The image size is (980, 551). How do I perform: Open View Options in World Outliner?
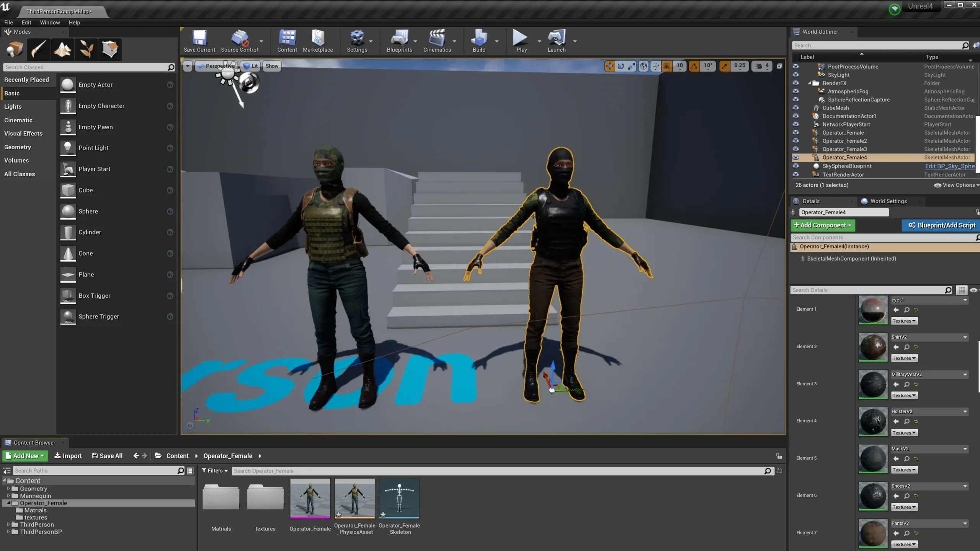click(x=956, y=185)
